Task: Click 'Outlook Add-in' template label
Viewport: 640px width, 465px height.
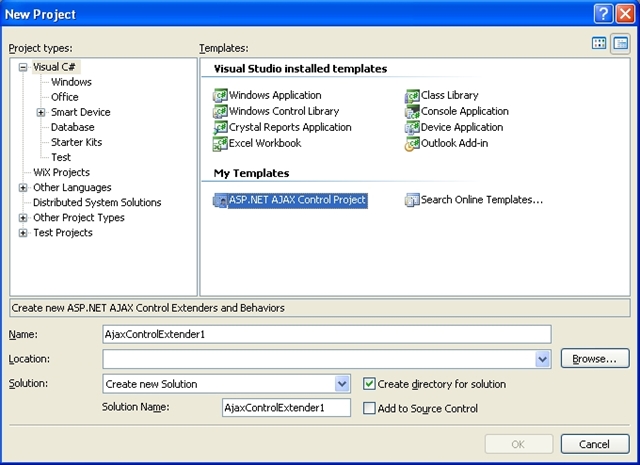Action: 454,143
